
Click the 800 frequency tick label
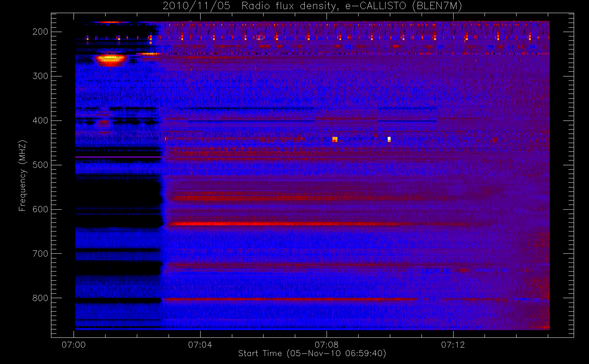(x=40, y=298)
